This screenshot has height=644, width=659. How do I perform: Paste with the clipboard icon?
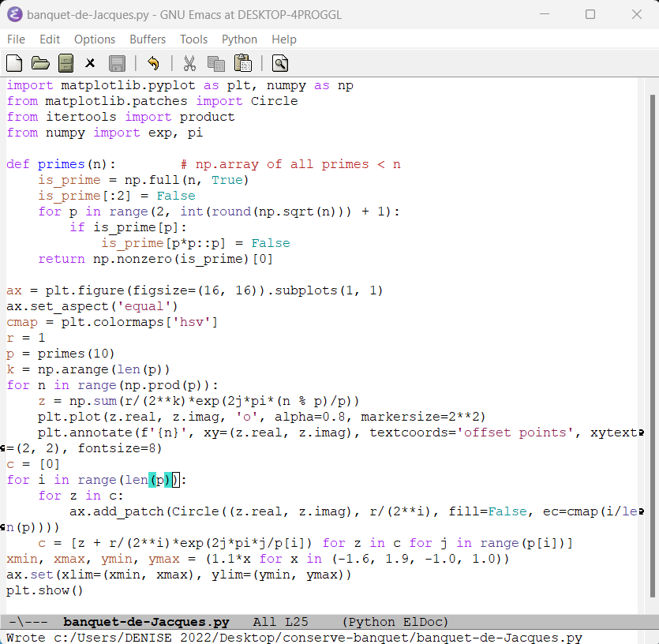tap(242, 63)
